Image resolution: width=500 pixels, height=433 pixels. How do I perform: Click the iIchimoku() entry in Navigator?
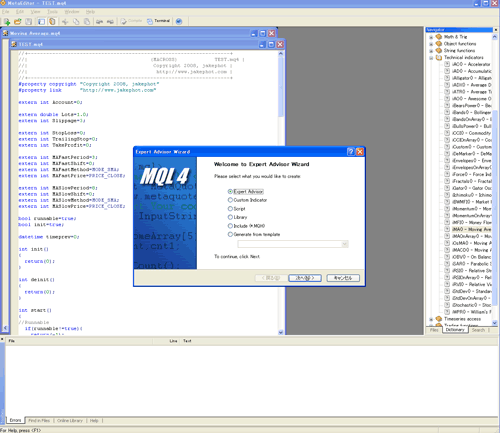point(471,195)
